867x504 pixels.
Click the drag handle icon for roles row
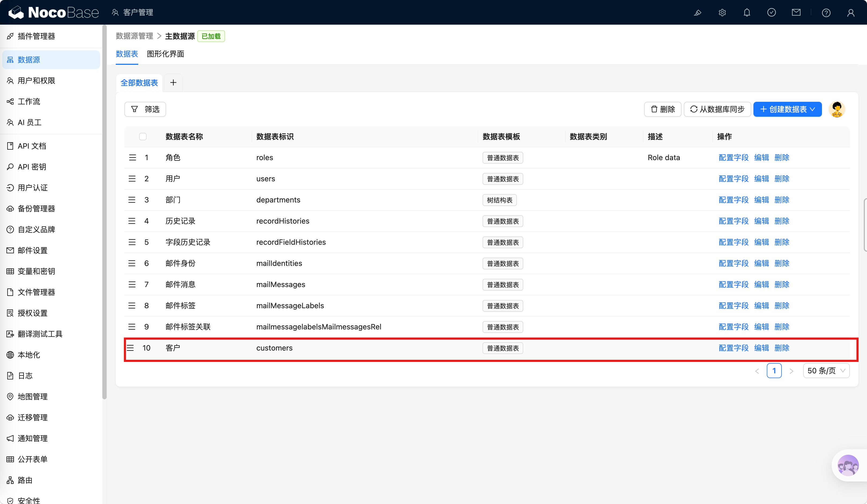click(132, 157)
